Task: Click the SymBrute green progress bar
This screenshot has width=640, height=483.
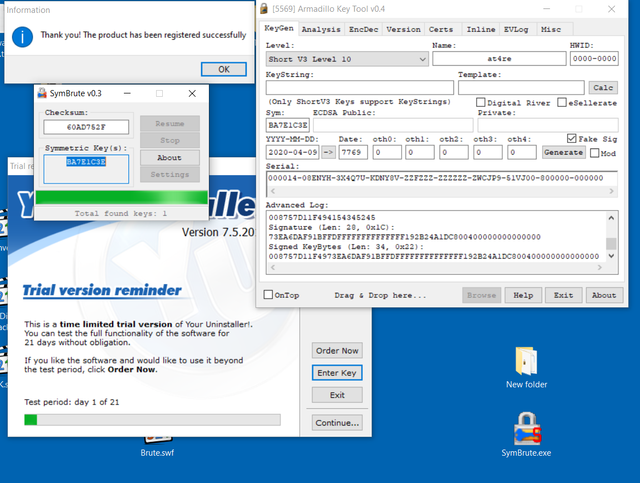Action: coord(122,198)
